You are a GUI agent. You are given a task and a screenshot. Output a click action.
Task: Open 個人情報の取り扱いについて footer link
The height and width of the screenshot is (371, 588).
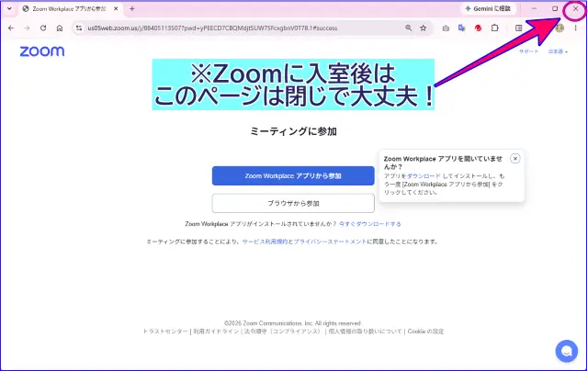365,332
